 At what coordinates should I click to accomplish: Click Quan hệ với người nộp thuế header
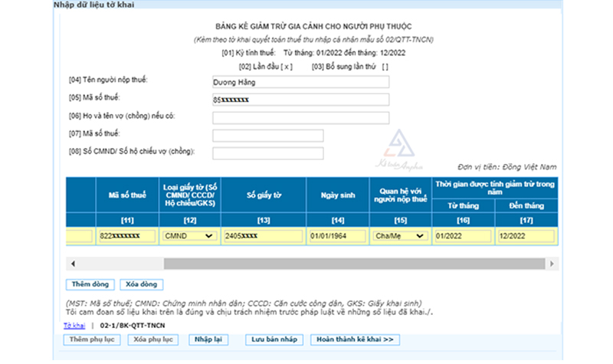(x=400, y=195)
